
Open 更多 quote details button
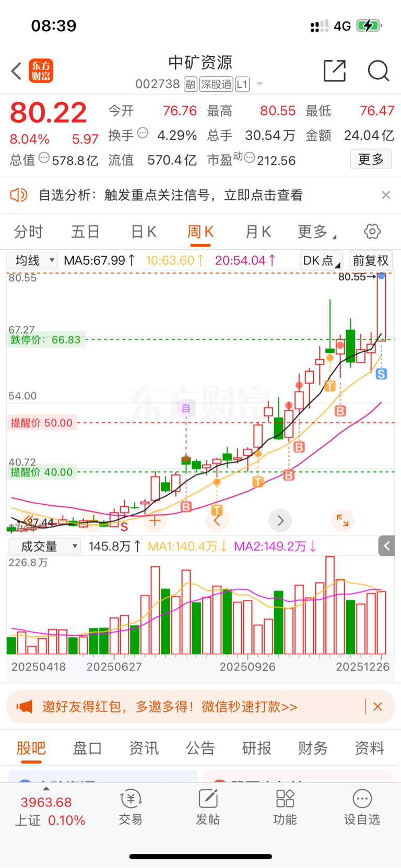[371, 159]
